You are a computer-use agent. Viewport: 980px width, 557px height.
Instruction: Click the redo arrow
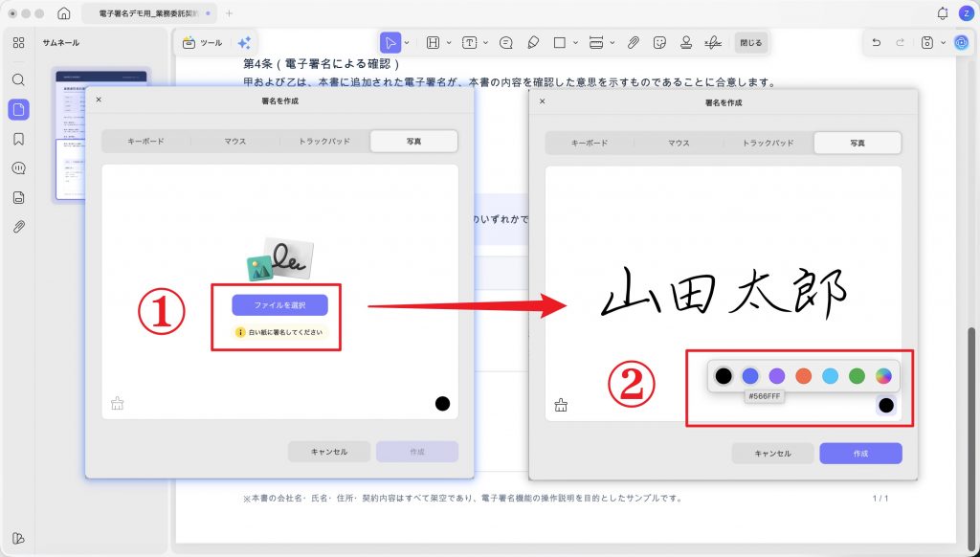900,42
